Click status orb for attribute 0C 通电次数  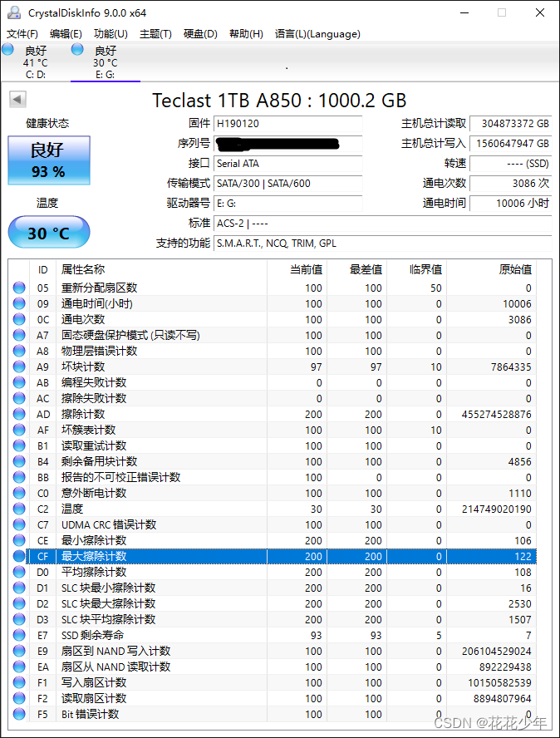coord(19,319)
